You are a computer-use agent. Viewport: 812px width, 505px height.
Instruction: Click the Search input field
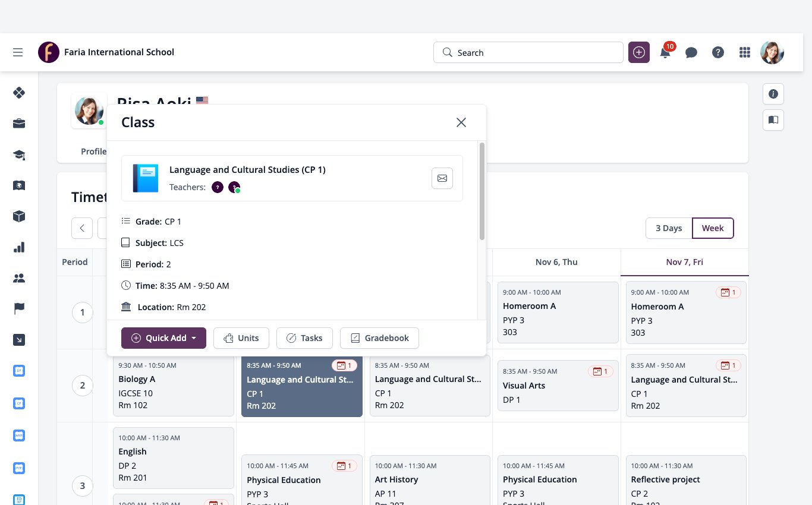[528, 52]
